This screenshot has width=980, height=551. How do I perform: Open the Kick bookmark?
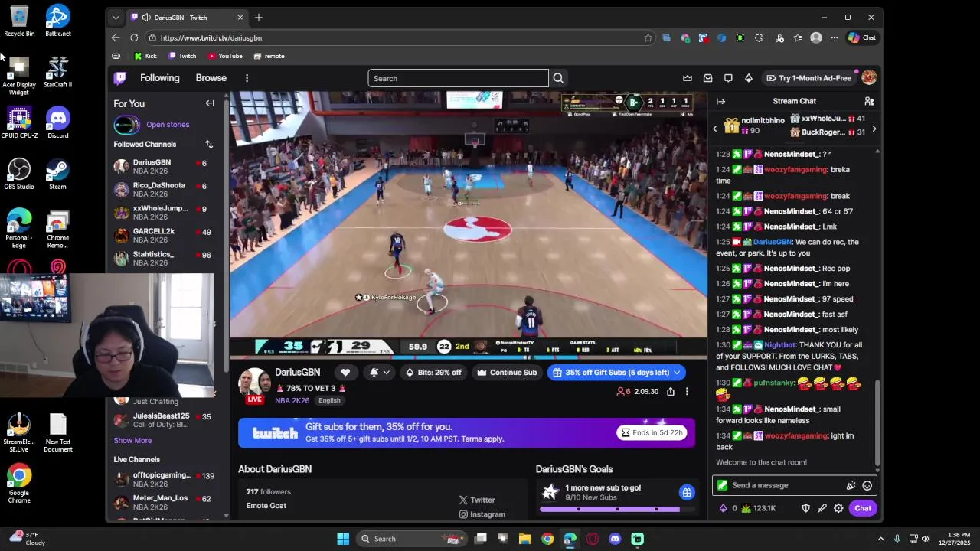(x=145, y=56)
